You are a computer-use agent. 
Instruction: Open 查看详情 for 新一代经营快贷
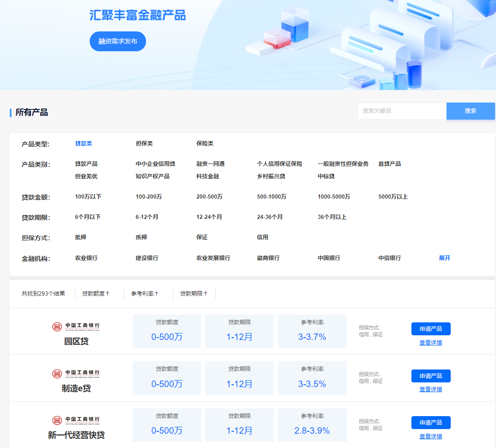point(431,436)
